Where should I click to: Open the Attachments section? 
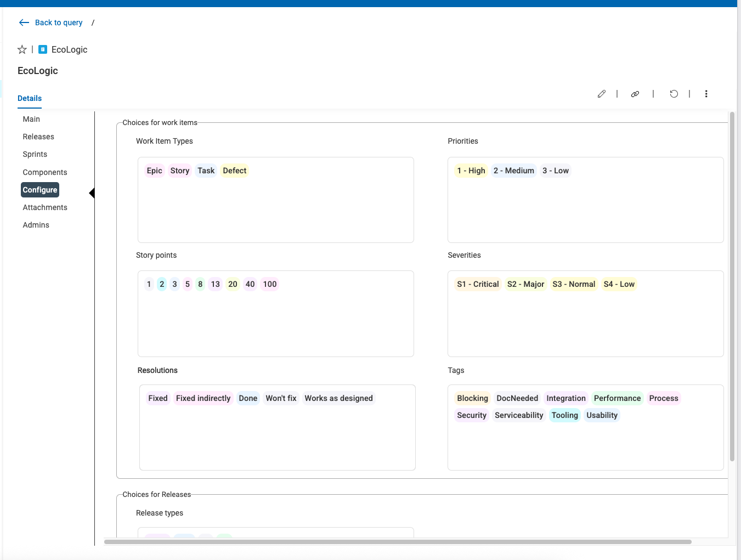[45, 207]
